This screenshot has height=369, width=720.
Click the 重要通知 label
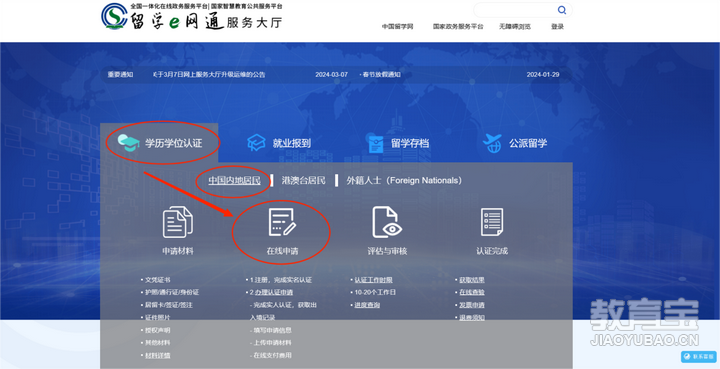[x=120, y=74]
